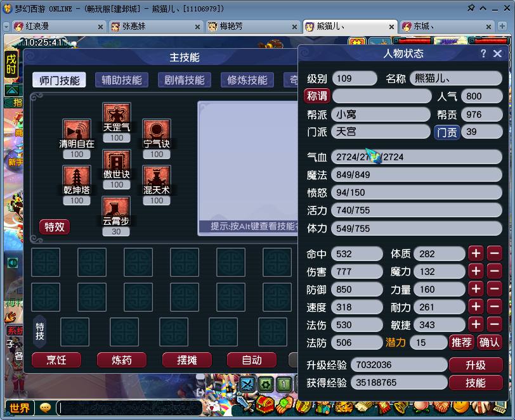Switch to the 张惠妹 character tab
This screenshot has width=515, height=420.
(x=155, y=27)
